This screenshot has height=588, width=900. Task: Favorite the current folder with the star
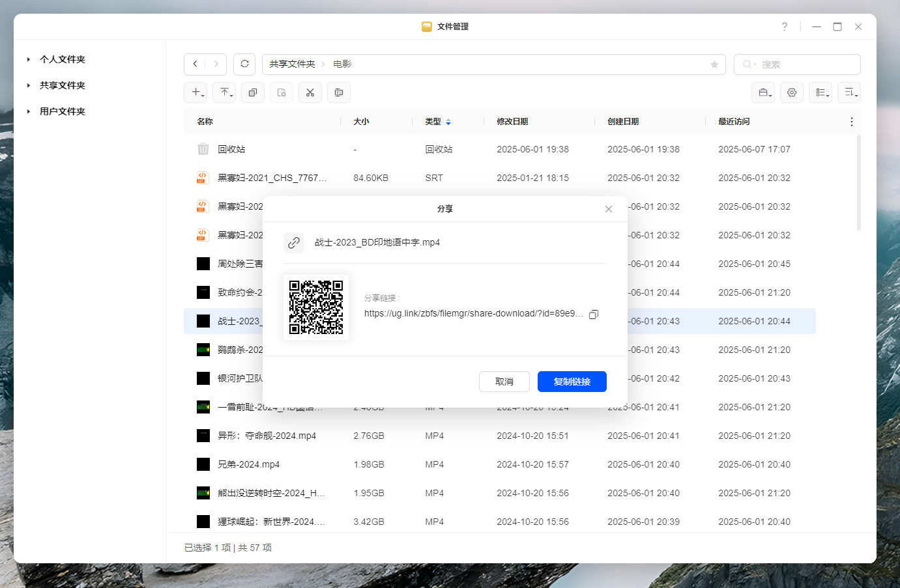coord(714,64)
